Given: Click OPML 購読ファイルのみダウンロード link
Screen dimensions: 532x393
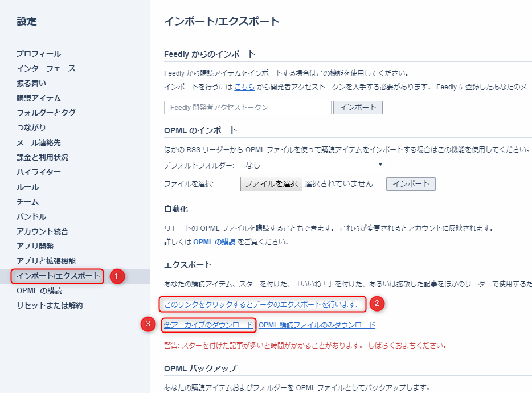Looking at the screenshot, I should coord(317,325).
